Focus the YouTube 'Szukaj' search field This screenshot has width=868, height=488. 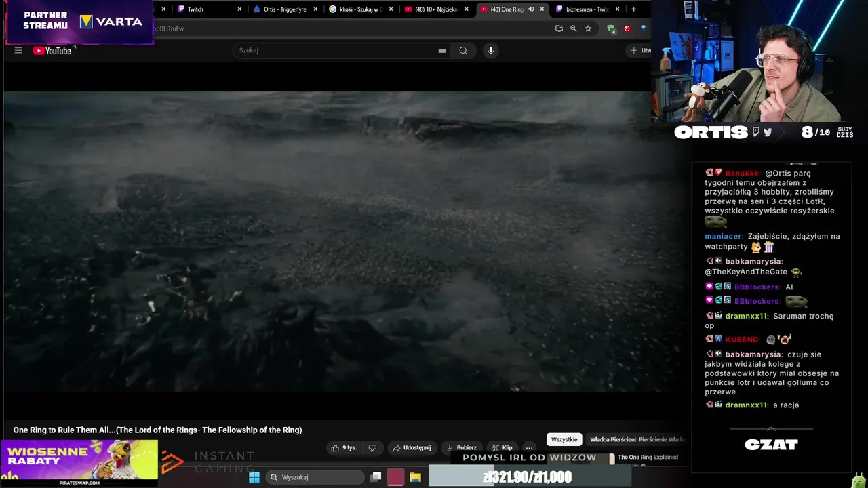point(336,50)
